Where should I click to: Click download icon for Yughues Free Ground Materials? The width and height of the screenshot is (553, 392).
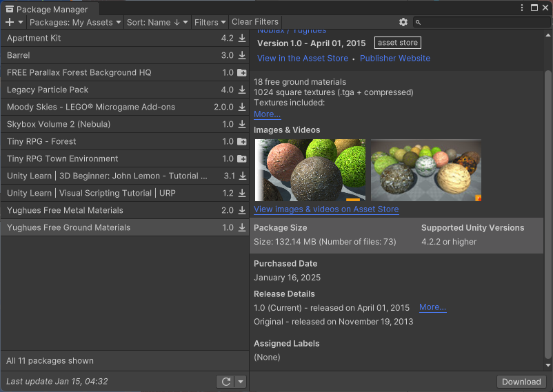(x=242, y=228)
